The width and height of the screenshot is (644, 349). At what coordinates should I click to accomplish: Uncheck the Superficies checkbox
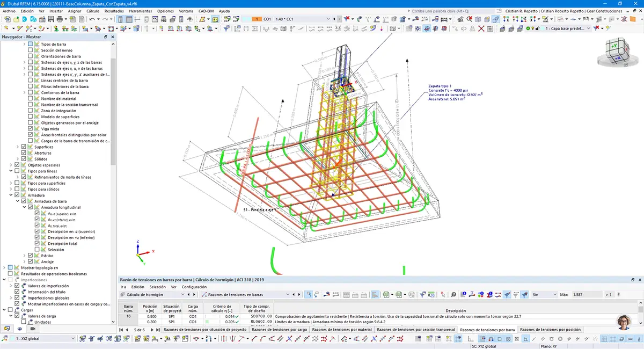point(24,147)
